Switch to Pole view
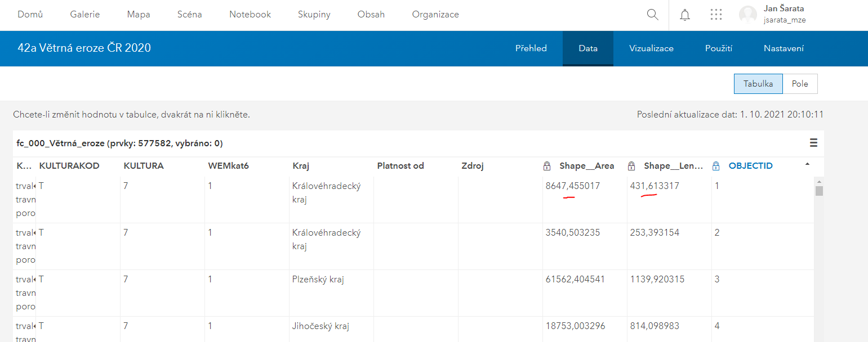 pyautogui.click(x=800, y=84)
